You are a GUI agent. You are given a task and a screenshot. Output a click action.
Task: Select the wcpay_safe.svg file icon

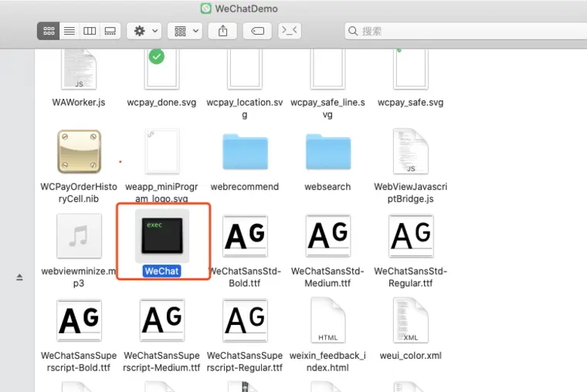(411, 69)
